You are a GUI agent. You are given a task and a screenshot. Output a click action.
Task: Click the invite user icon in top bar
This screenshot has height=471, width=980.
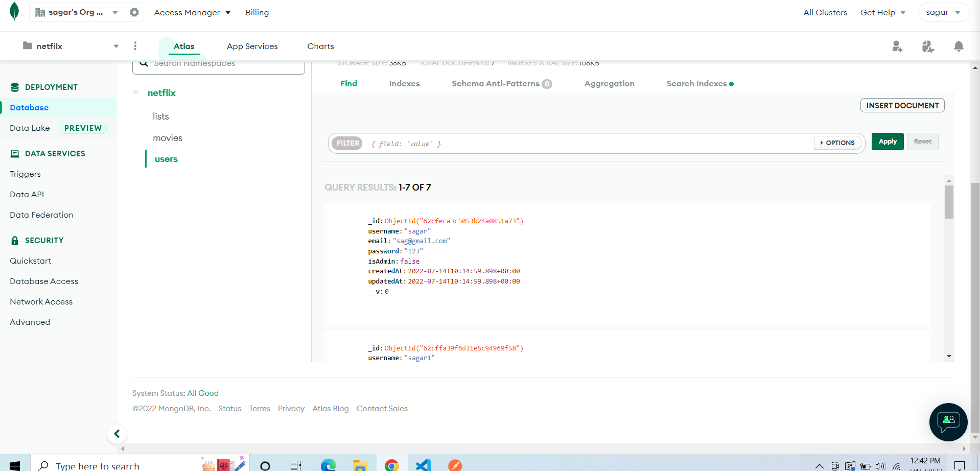[897, 46]
